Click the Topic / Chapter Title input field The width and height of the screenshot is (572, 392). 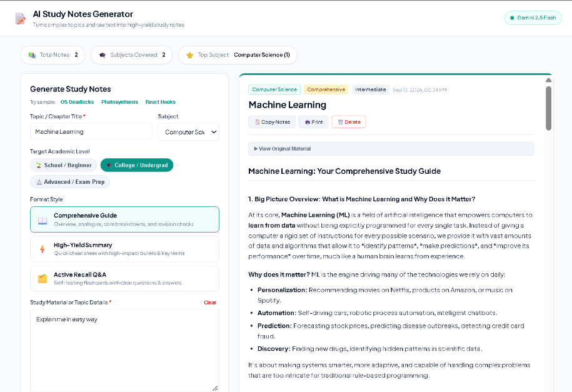tap(91, 132)
